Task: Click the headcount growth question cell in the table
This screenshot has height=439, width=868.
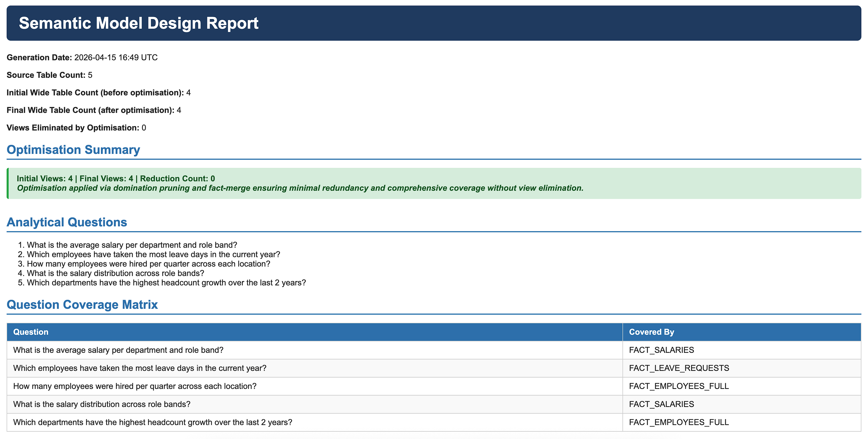Action: pyautogui.click(x=315, y=423)
